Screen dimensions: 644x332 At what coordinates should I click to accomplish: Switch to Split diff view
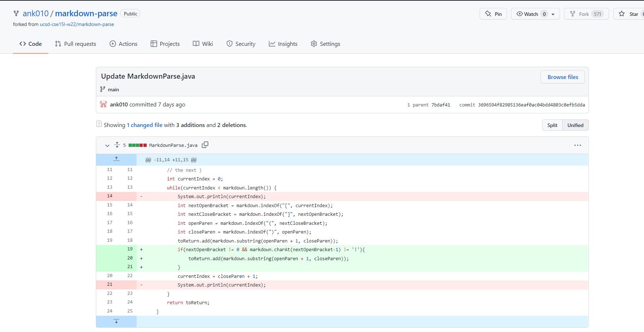point(552,125)
